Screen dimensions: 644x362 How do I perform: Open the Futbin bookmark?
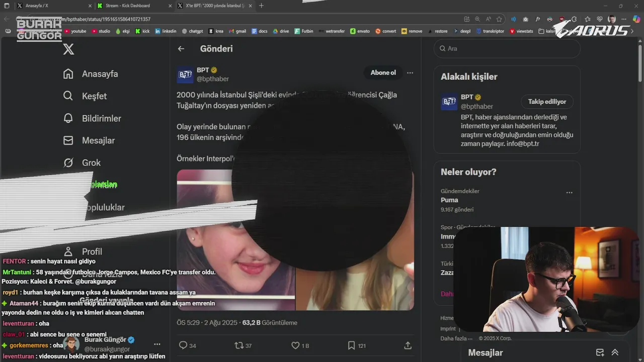(x=304, y=31)
